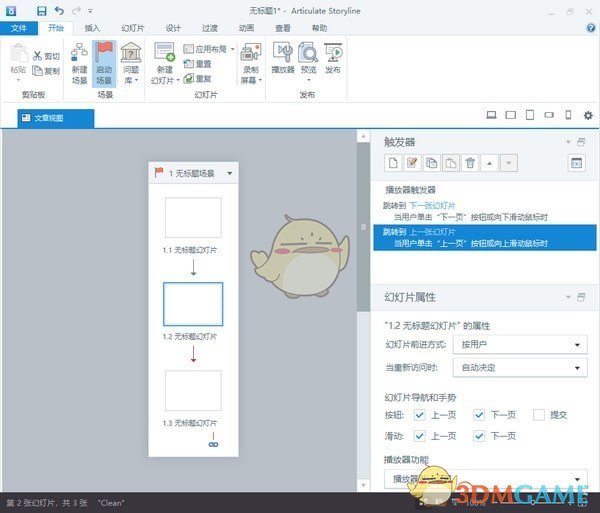Paste trigger in 触发器 panel
This screenshot has width=600, height=513.
tap(451, 163)
